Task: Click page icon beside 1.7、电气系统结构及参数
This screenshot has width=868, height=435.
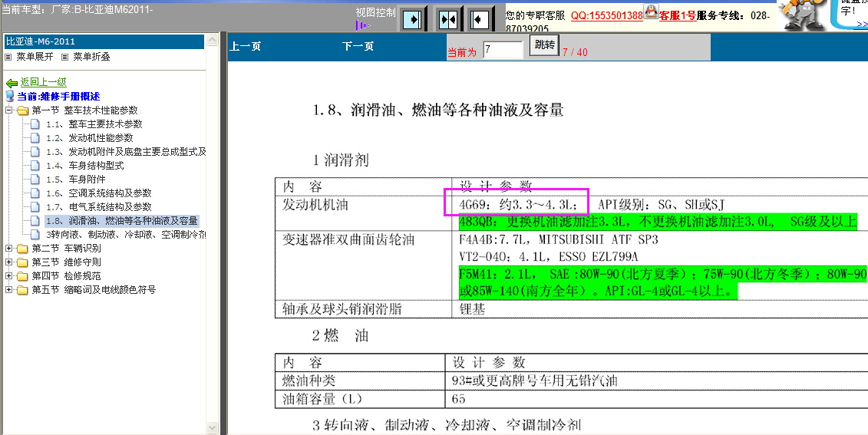Action: click(x=35, y=207)
